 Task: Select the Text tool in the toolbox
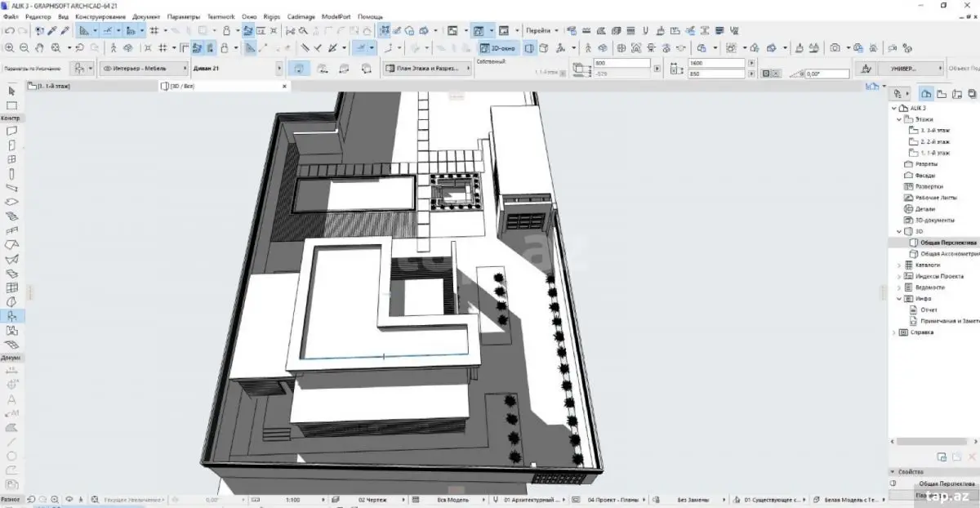[x=11, y=399]
